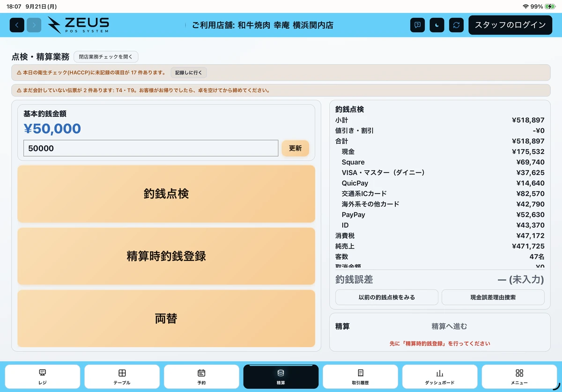
Task: Click the ¥50,000 base change amount
Action: click(x=52, y=129)
